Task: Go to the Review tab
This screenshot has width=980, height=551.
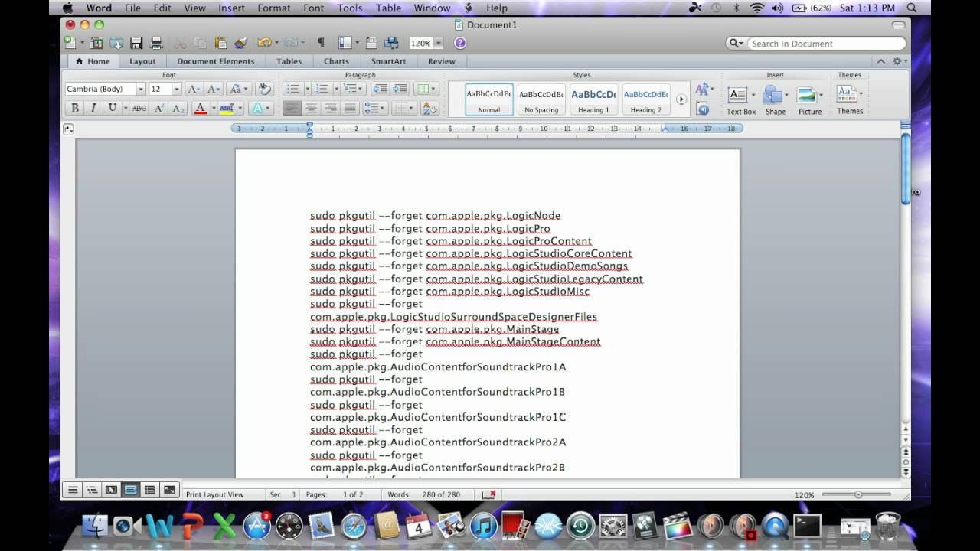Action: [441, 61]
